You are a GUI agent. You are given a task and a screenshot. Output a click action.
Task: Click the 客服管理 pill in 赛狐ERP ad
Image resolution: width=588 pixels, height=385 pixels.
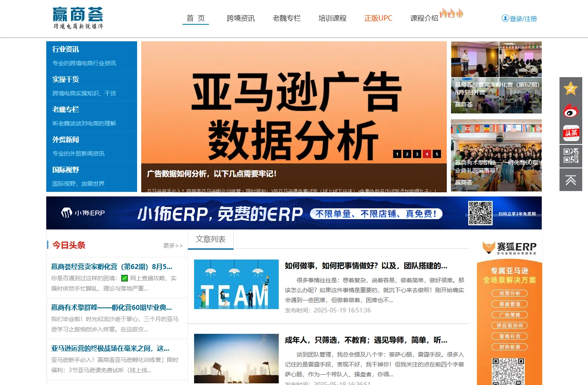(510, 304)
